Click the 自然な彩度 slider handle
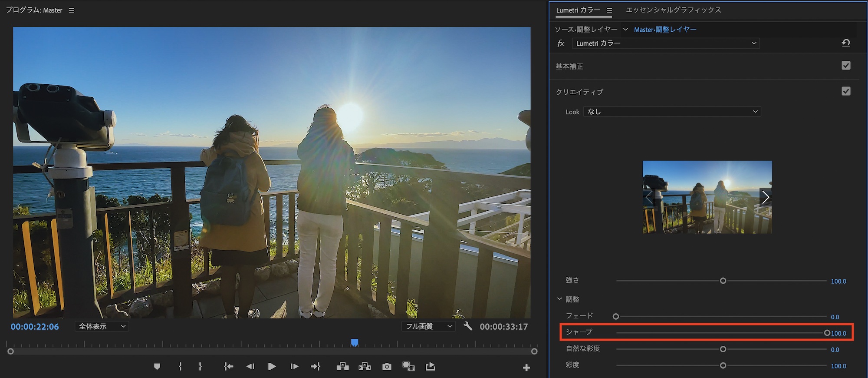This screenshot has height=378, width=868. pos(723,349)
